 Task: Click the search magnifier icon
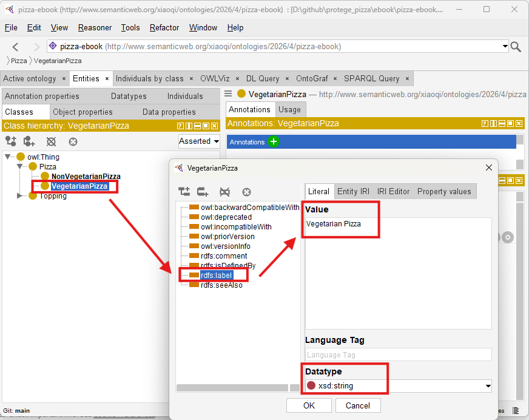[516, 47]
